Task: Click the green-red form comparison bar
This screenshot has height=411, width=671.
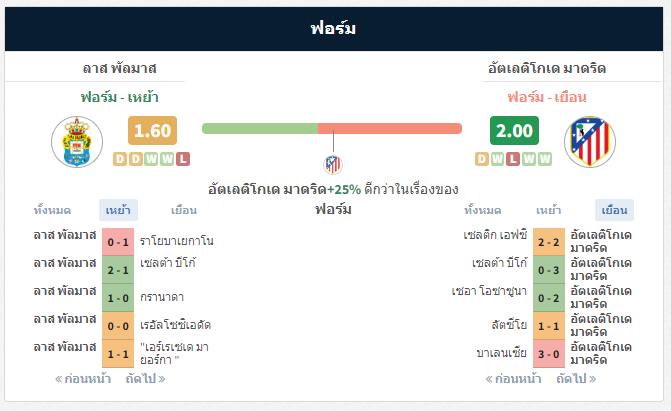Action: tap(332, 128)
